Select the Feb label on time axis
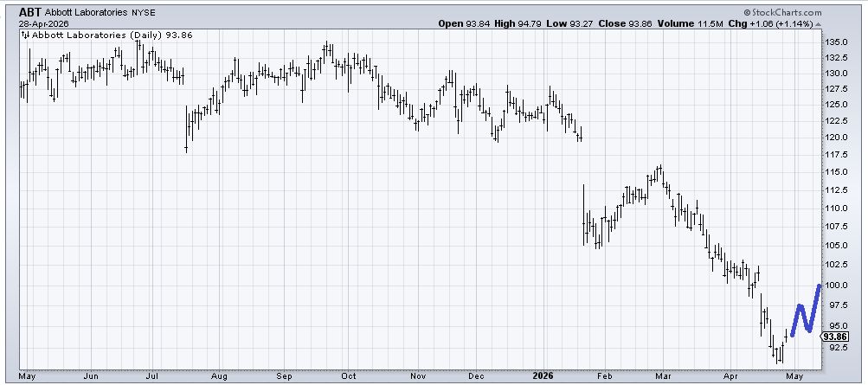 coord(604,377)
